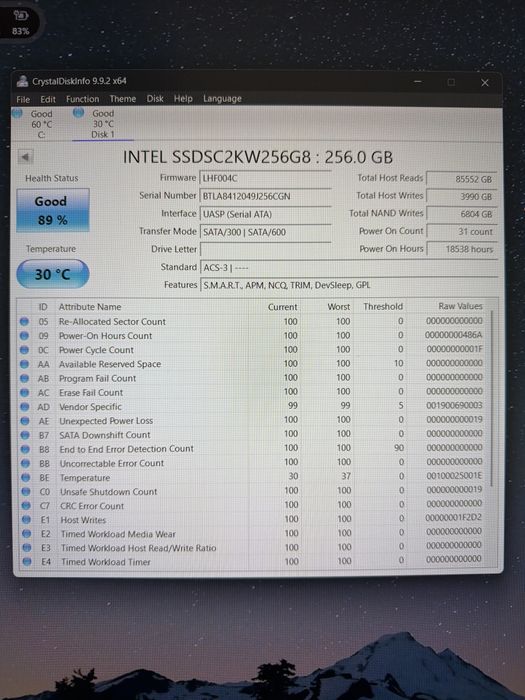Click status icon of Power-On Hours Count row

tap(25, 335)
